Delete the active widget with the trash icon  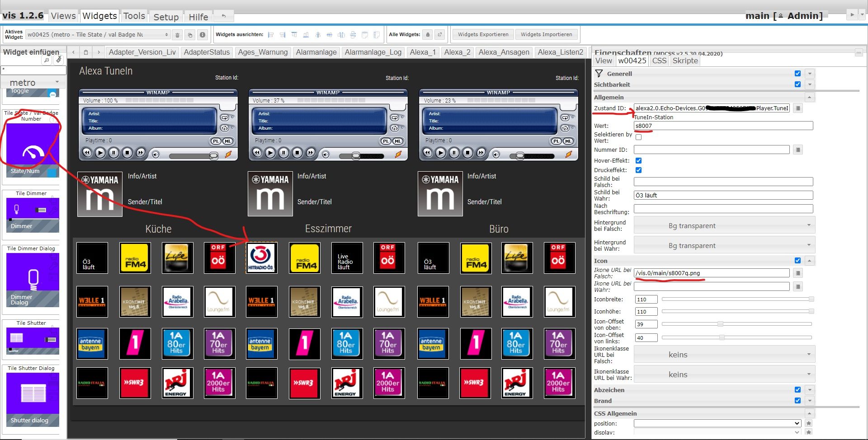tap(177, 35)
